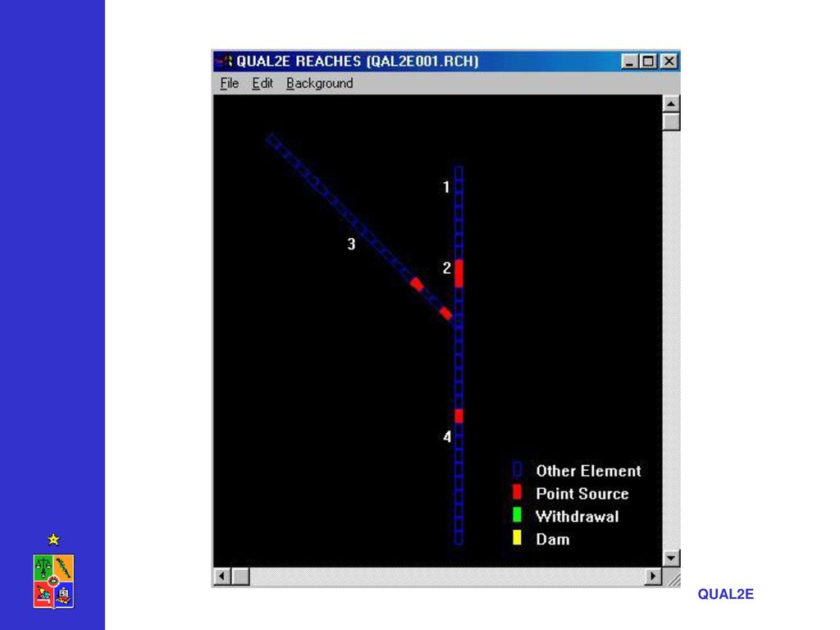The image size is (840, 630).
Task: Click reach label 1
Action: [446, 187]
